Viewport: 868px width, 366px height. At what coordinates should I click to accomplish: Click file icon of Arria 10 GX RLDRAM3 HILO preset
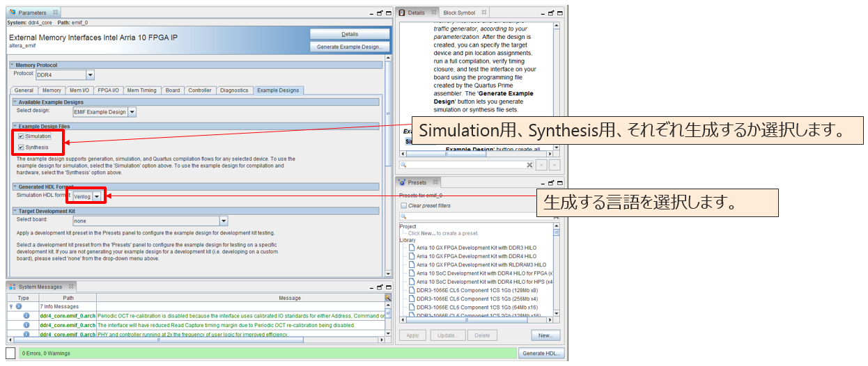(412, 264)
